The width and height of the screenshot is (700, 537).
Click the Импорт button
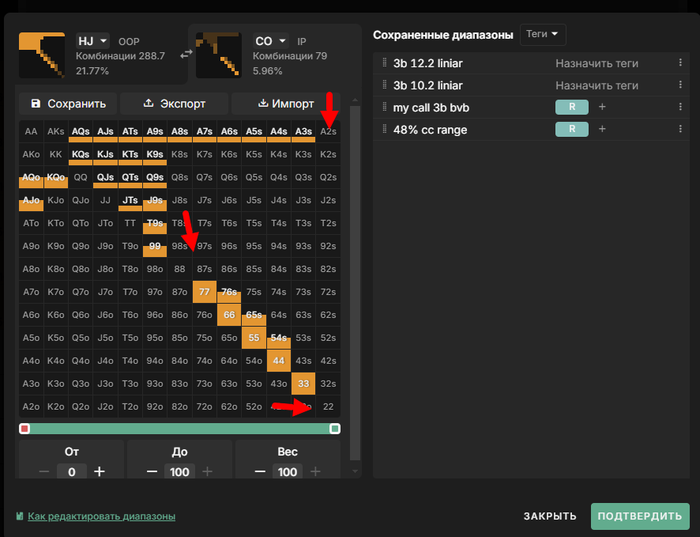tap(286, 104)
